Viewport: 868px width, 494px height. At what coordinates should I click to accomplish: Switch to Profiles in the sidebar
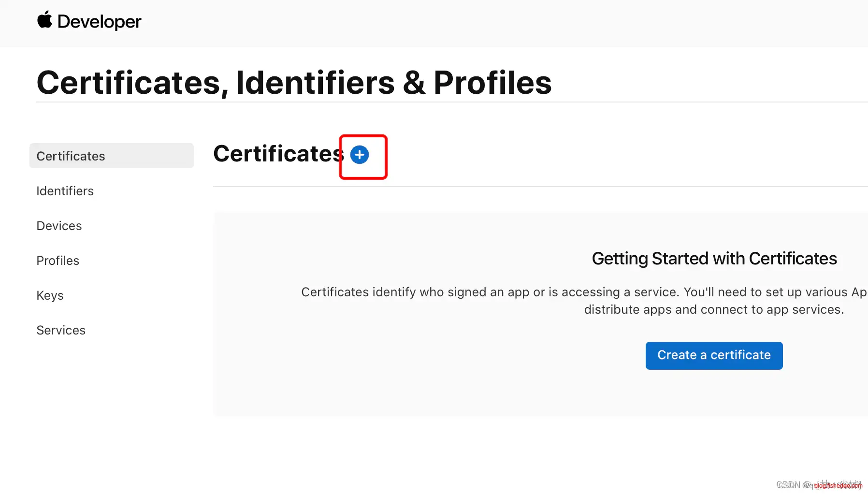(58, 261)
